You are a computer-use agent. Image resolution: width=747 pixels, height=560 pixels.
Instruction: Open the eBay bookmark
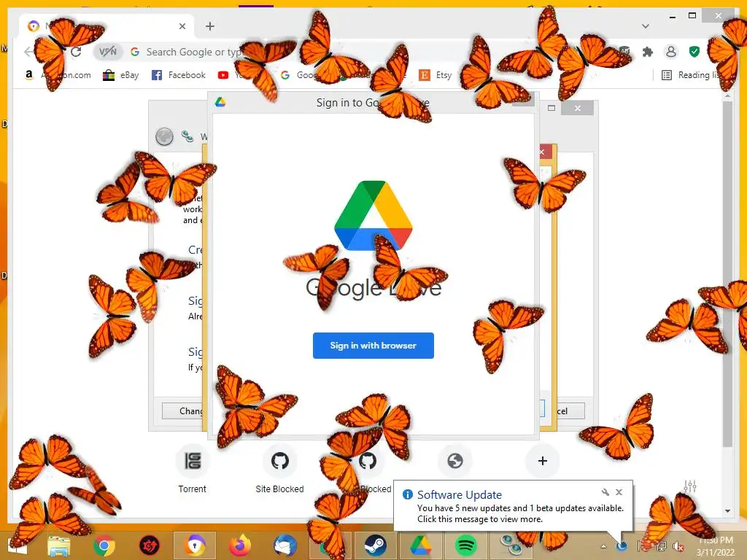click(x=121, y=75)
